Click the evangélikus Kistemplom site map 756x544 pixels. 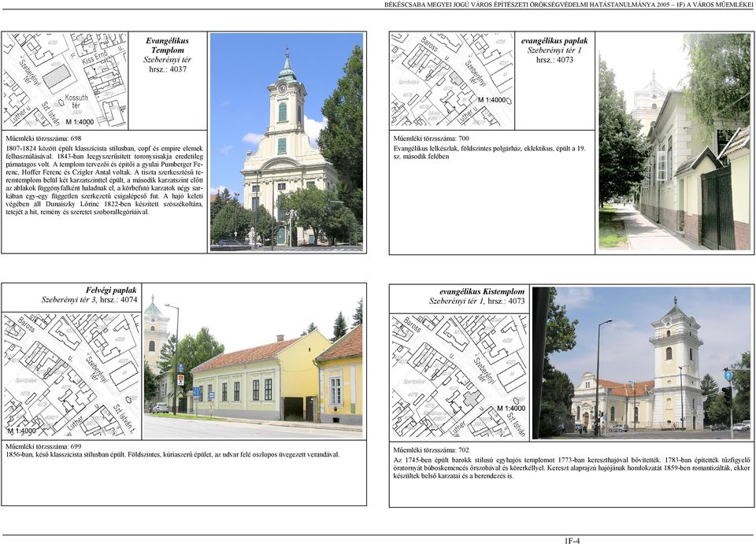[459, 376]
